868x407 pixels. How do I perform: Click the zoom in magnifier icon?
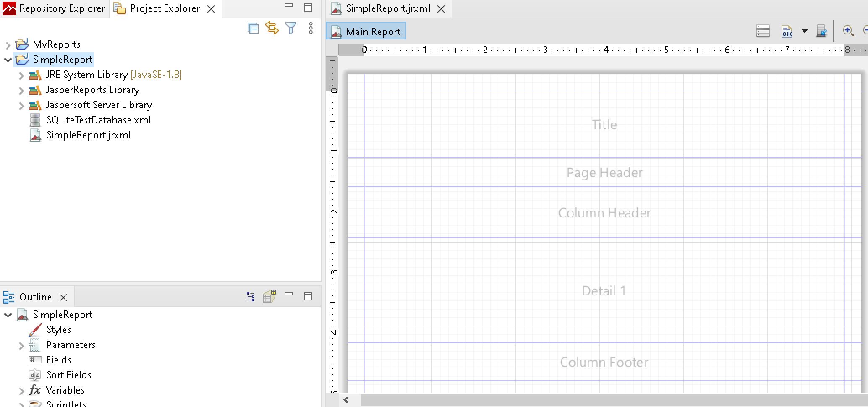pos(848,31)
